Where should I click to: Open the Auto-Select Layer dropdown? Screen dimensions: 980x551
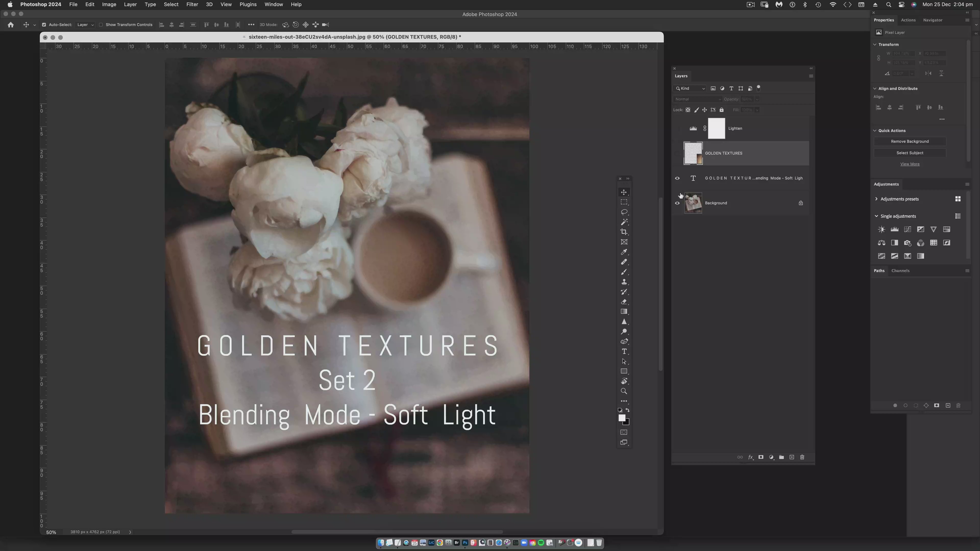pyautogui.click(x=85, y=25)
